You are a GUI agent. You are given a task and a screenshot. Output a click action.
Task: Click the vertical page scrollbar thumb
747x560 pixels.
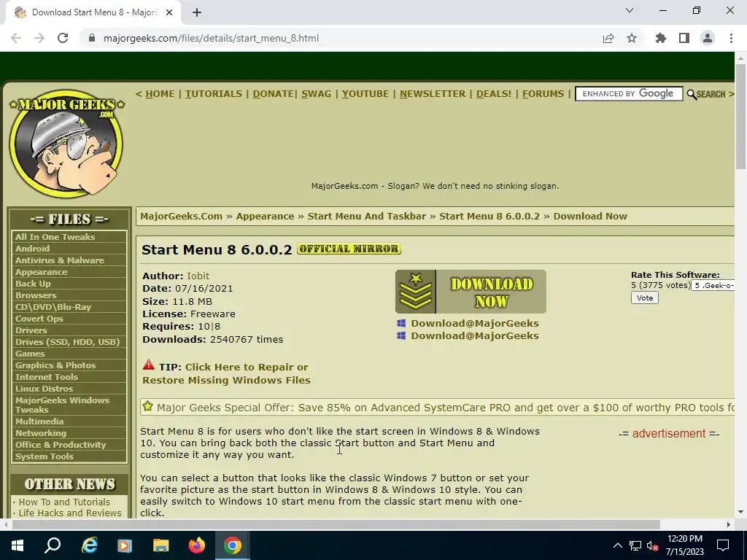pyautogui.click(x=740, y=116)
